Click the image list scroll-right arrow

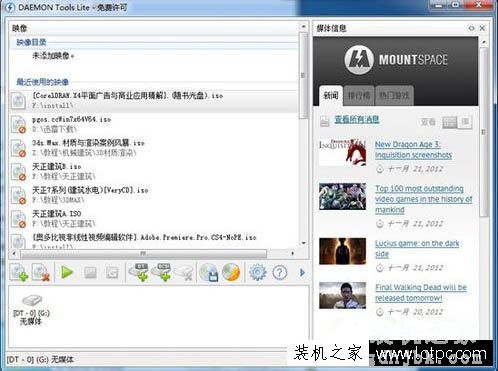(x=292, y=254)
